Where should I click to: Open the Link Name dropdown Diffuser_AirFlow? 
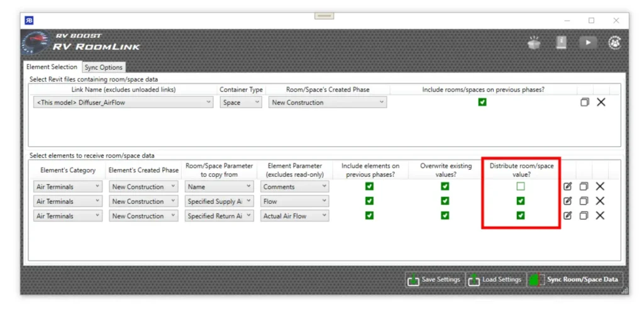tap(123, 103)
